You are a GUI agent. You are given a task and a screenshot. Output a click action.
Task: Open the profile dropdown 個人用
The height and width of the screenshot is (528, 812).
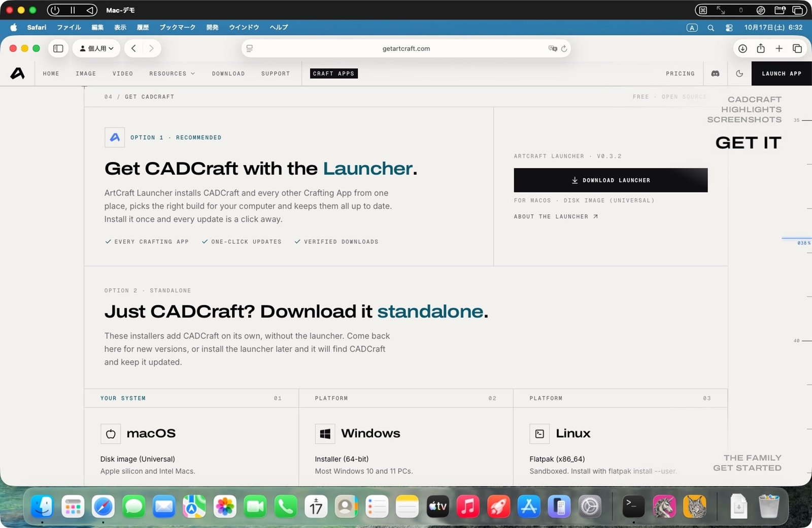96,49
